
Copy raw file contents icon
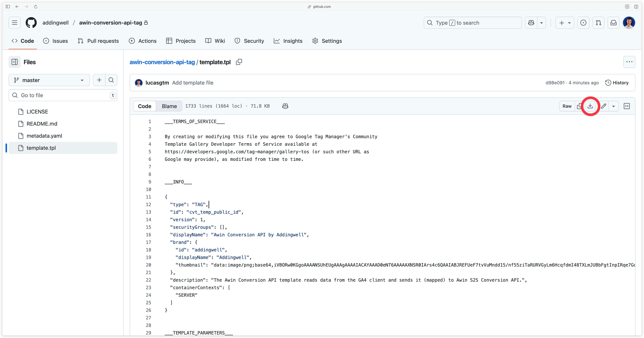pos(579,106)
